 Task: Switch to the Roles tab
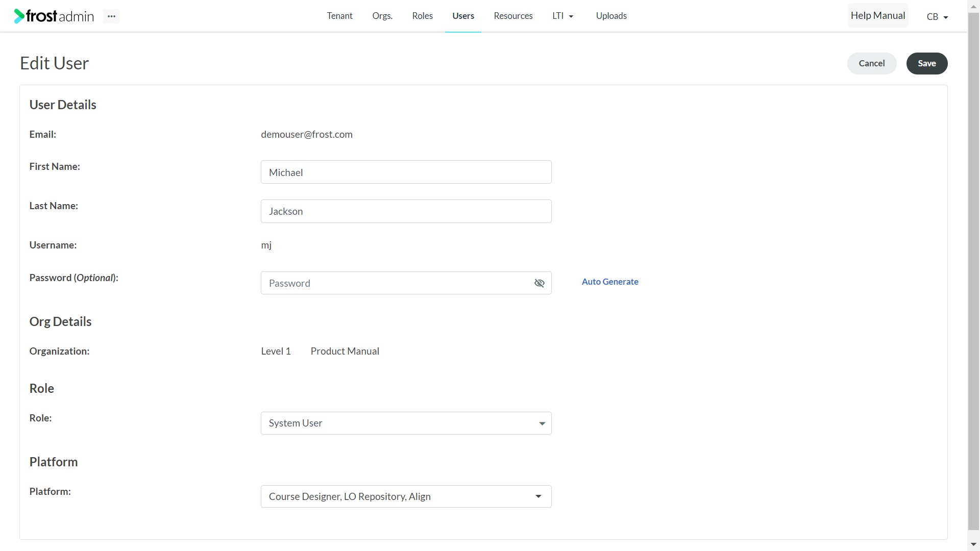(x=422, y=16)
